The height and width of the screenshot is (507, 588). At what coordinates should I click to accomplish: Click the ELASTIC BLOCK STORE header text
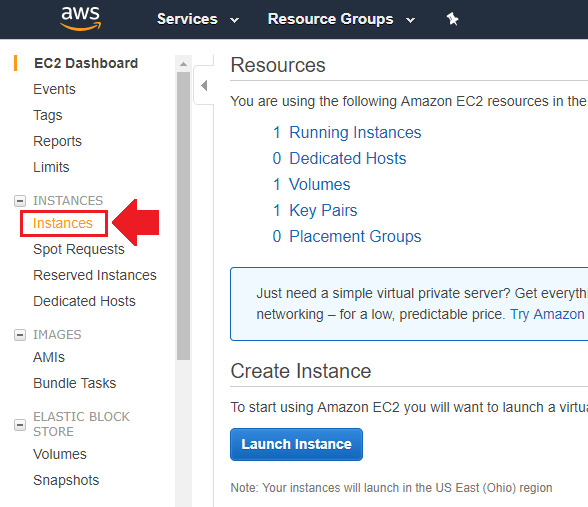[x=81, y=424]
